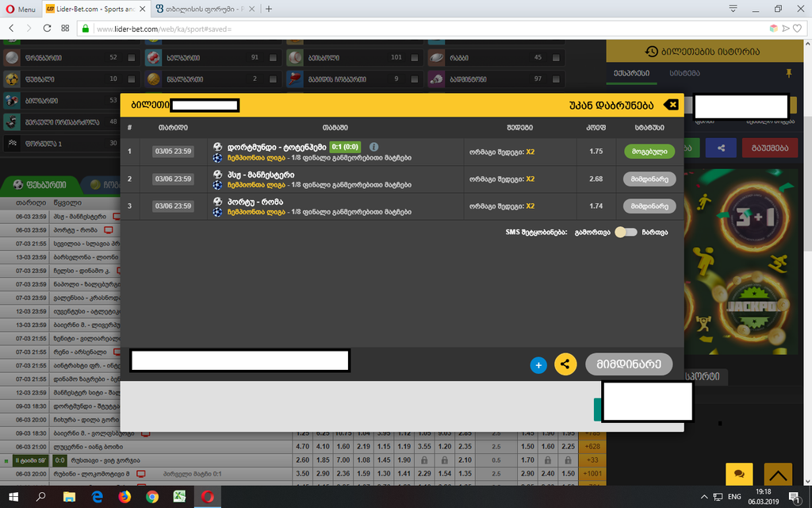Viewport: 812px width, 508px height.
Task: Click live TV icon beside პორტუ - რომა in list
Action: [108, 229]
